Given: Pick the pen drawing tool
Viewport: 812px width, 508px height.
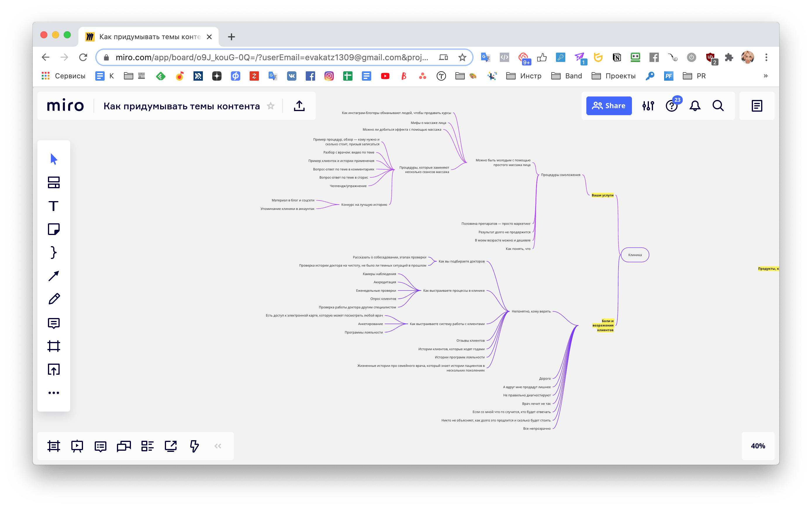Looking at the screenshot, I should (x=54, y=299).
